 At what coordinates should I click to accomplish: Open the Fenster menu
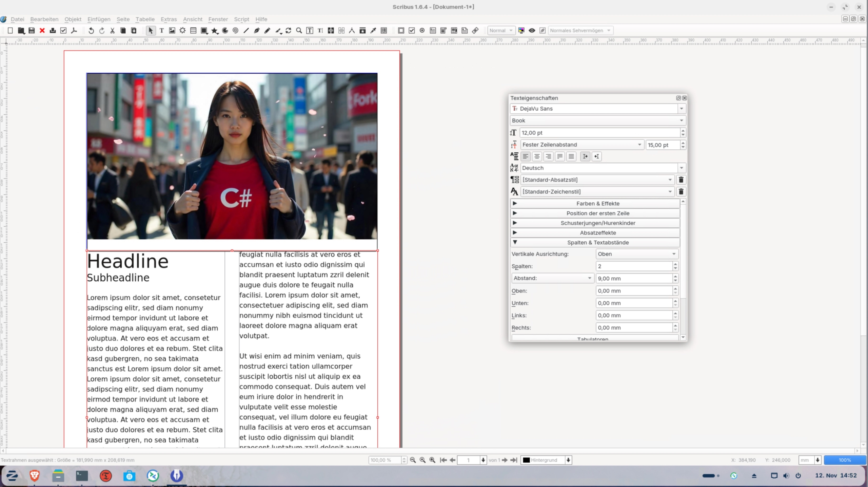(218, 19)
